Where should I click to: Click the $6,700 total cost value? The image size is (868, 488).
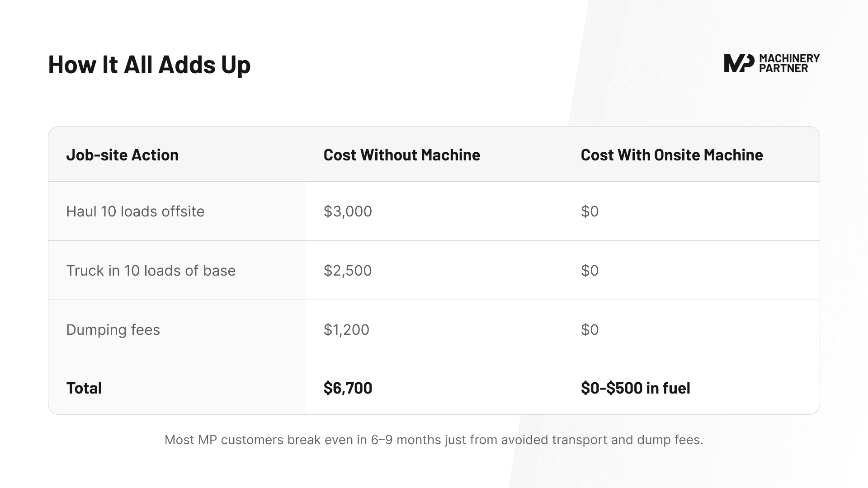point(348,388)
